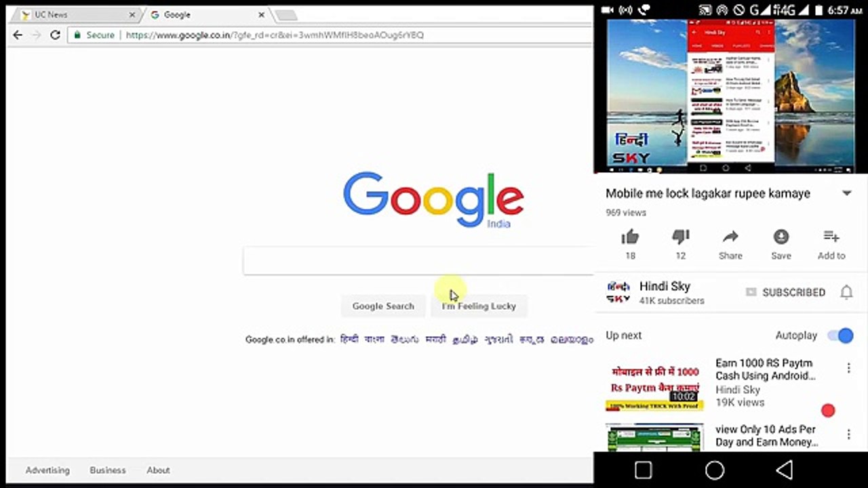Click the Chrome address bar URL

(274, 35)
